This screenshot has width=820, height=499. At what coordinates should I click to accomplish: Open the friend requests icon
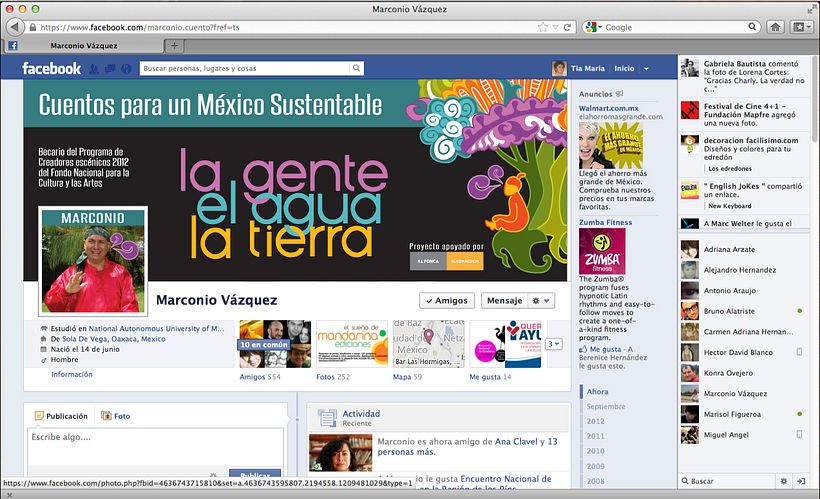click(x=94, y=69)
